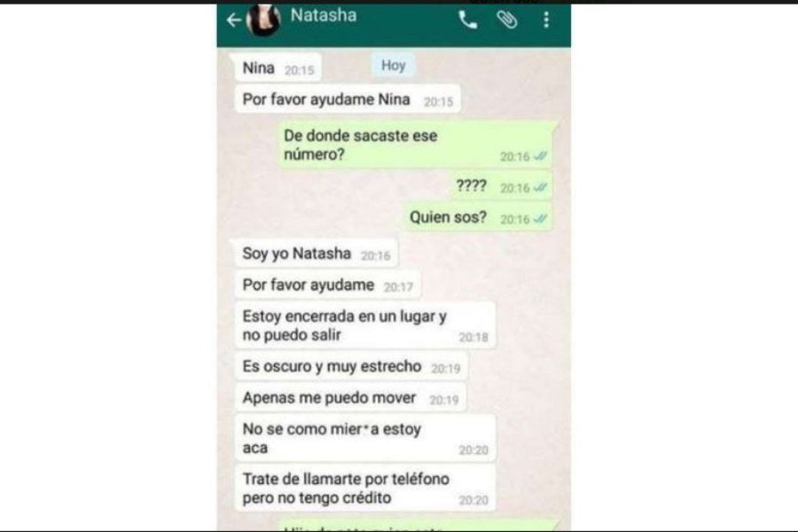Select the first 'Nina' message bubble
This screenshot has height=532, width=798.
(278, 67)
